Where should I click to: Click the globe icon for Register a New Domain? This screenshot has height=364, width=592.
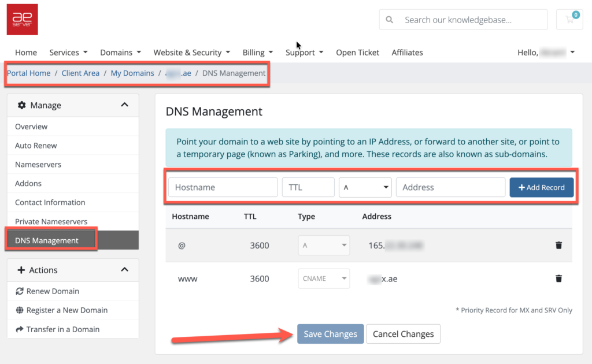(20, 310)
